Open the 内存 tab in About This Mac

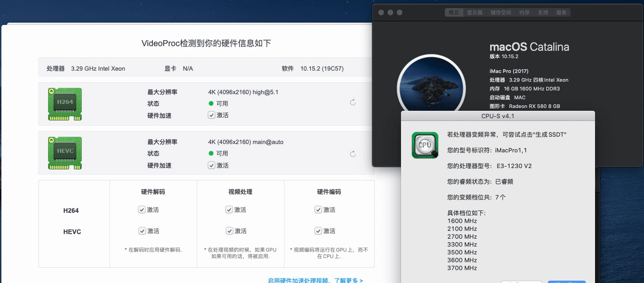pos(524,12)
